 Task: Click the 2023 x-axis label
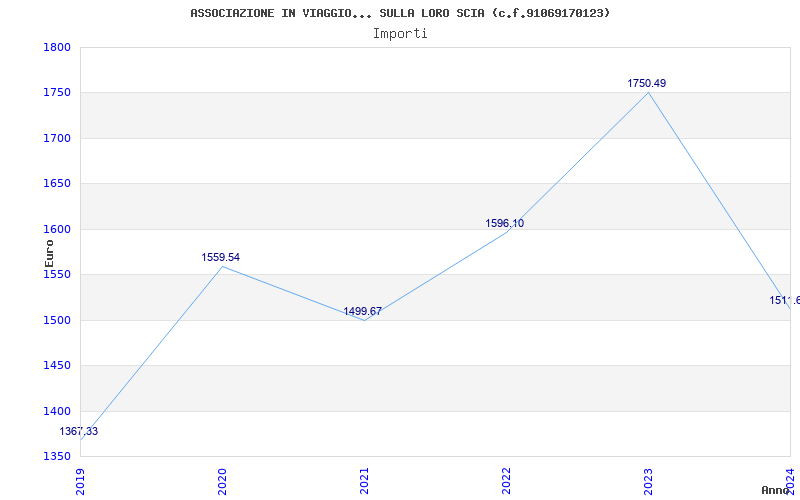point(648,482)
